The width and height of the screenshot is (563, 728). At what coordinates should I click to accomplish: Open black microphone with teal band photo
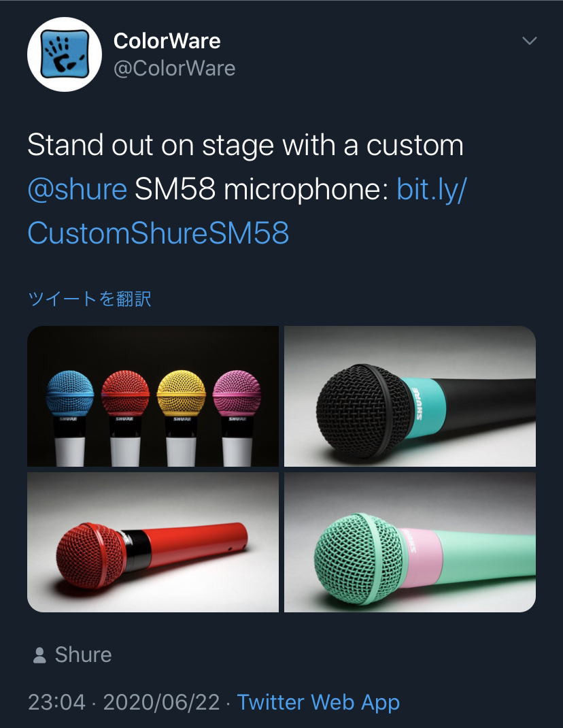click(410, 396)
